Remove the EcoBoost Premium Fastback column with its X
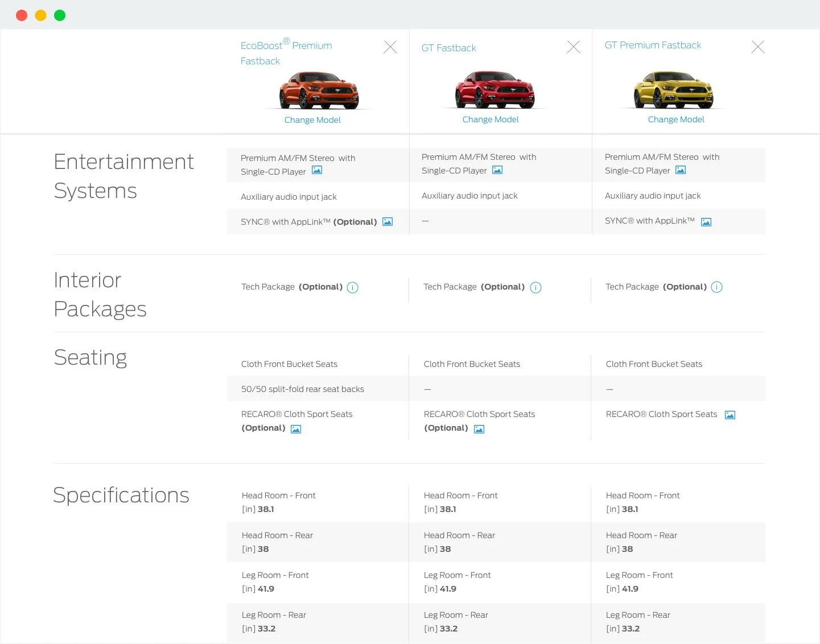Image resolution: width=820 pixels, height=644 pixels. click(x=390, y=47)
